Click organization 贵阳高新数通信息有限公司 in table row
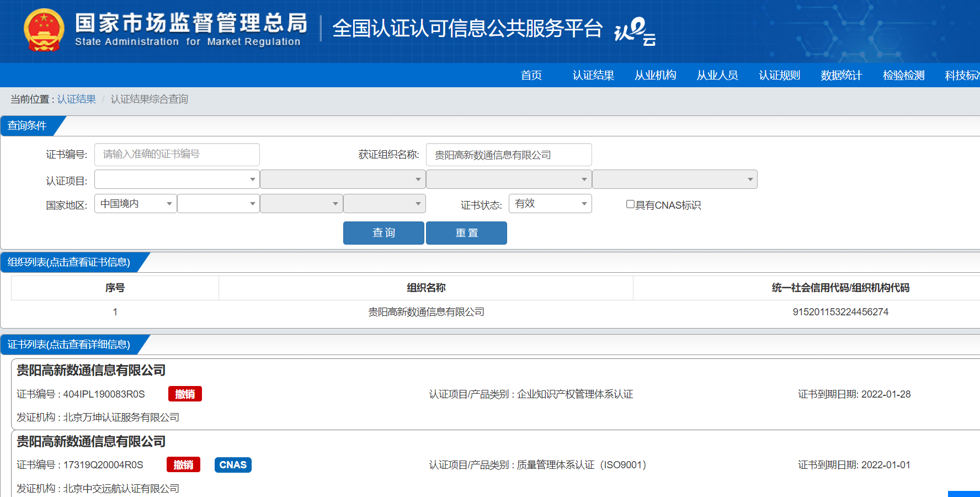 pos(426,312)
